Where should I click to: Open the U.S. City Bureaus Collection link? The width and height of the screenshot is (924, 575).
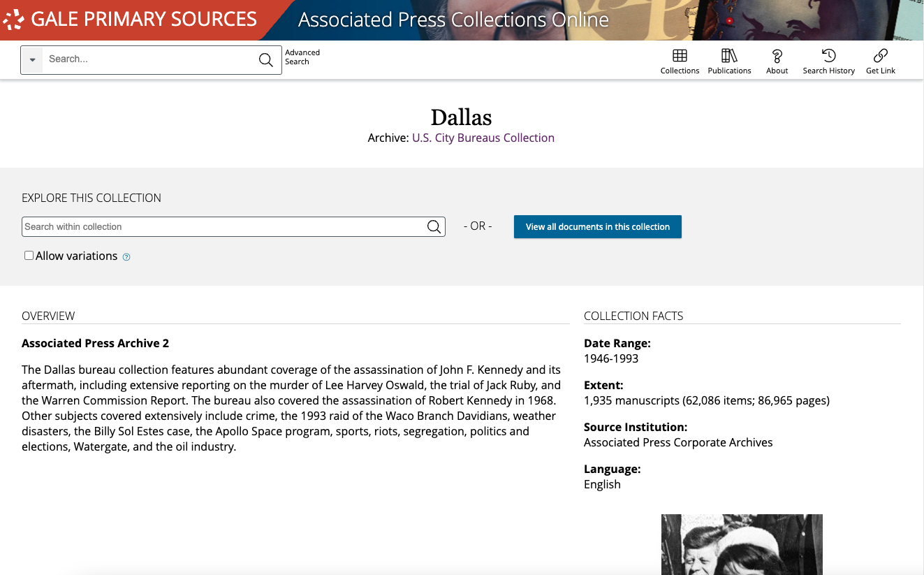coord(483,138)
